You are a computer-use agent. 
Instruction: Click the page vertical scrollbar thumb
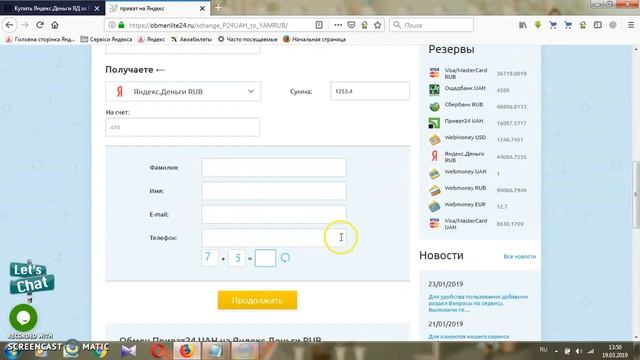pos(636,194)
